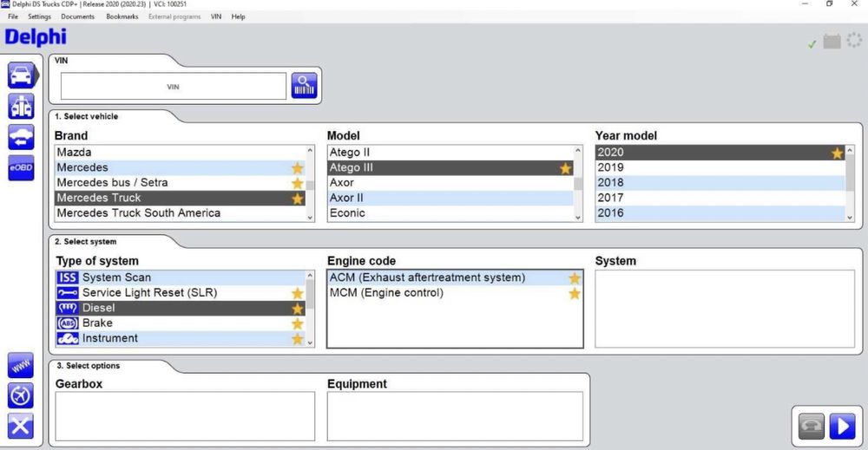Toggle favorite star for Mercedes bus / Setra
Image resolution: width=868 pixels, height=450 pixels.
[x=297, y=183]
